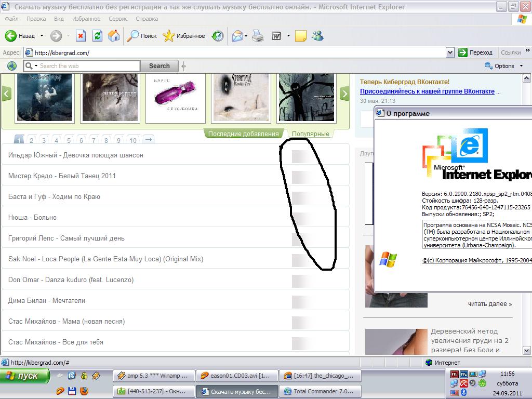This screenshot has width=532, height=399.
Task: Switch to Последние добавления tab
Action: 243,134
